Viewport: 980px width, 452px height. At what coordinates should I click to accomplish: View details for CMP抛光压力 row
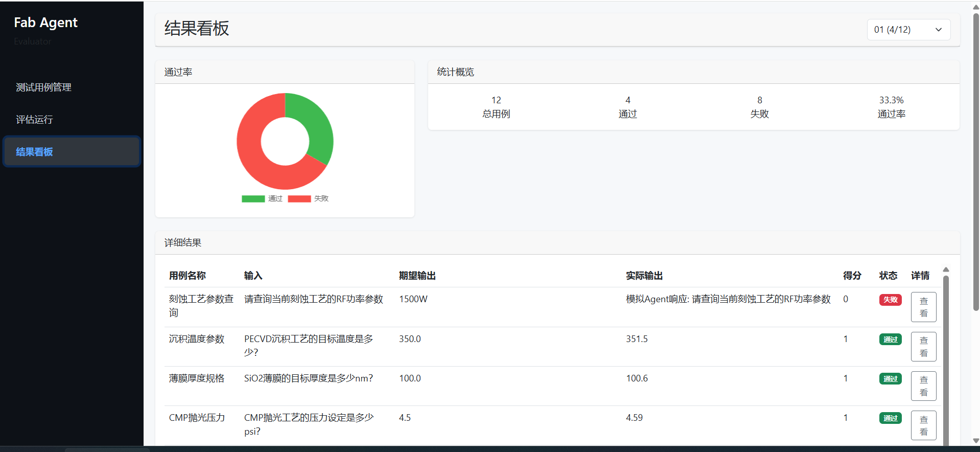click(923, 425)
